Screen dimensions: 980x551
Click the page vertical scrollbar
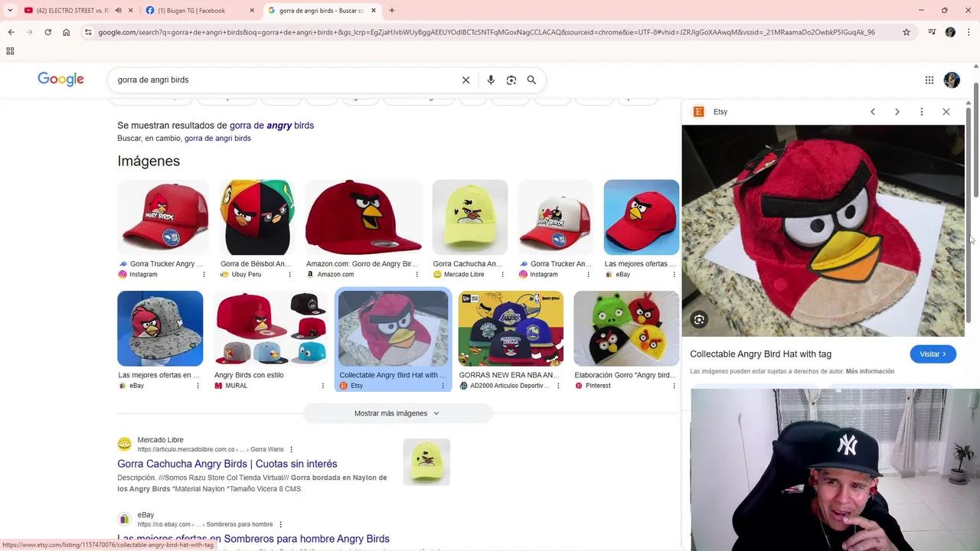pos(975,142)
